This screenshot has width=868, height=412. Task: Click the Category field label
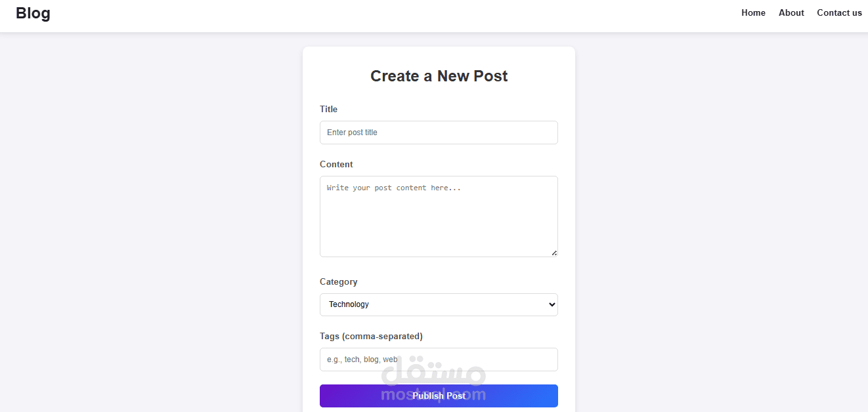coord(339,281)
